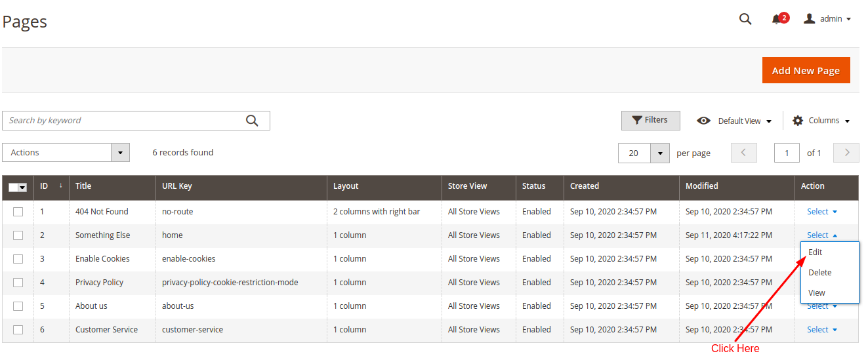This screenshot has height=358, width=868.
Task: Tick checkbox for Customer Service row
Action: point(18,330)
